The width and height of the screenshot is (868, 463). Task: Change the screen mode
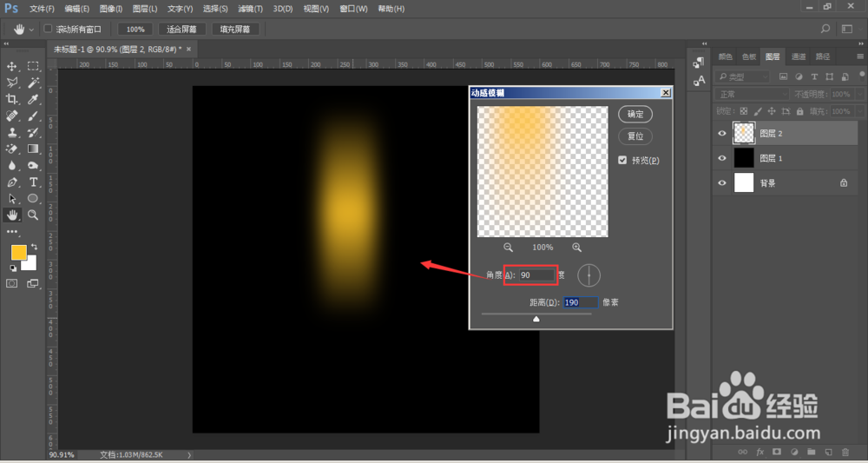pos(33,283)
